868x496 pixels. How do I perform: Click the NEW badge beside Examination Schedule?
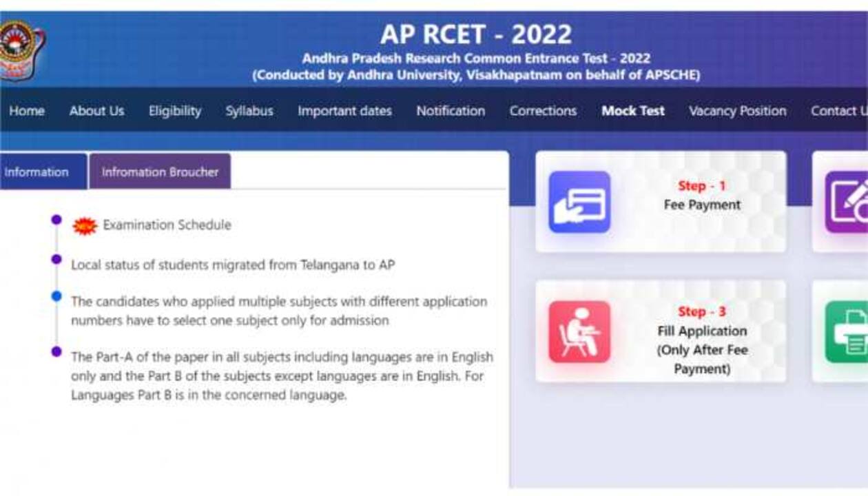85,225
